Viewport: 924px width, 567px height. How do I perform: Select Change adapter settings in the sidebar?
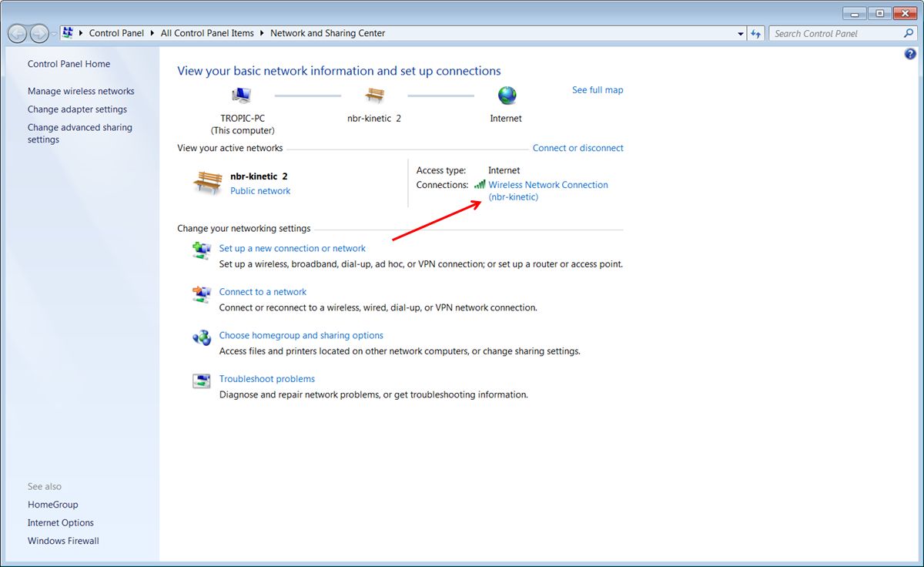tap(77, 109)
